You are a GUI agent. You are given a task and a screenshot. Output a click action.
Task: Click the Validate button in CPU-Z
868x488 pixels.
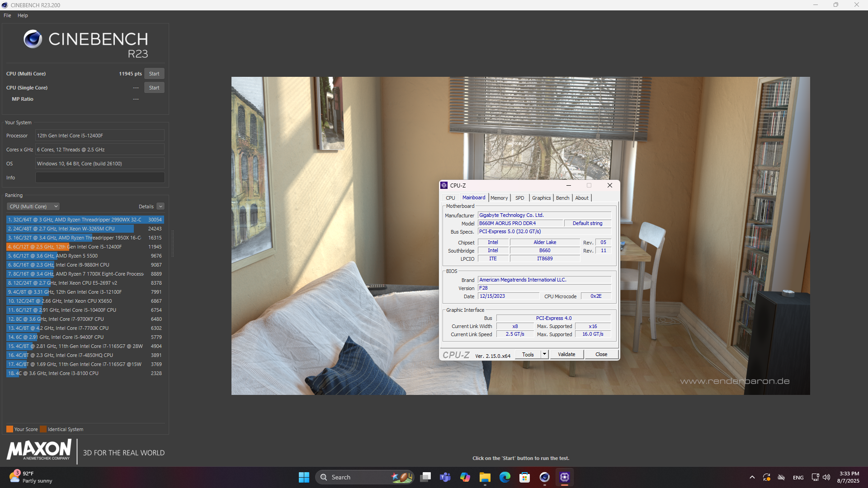coord(566,354)
